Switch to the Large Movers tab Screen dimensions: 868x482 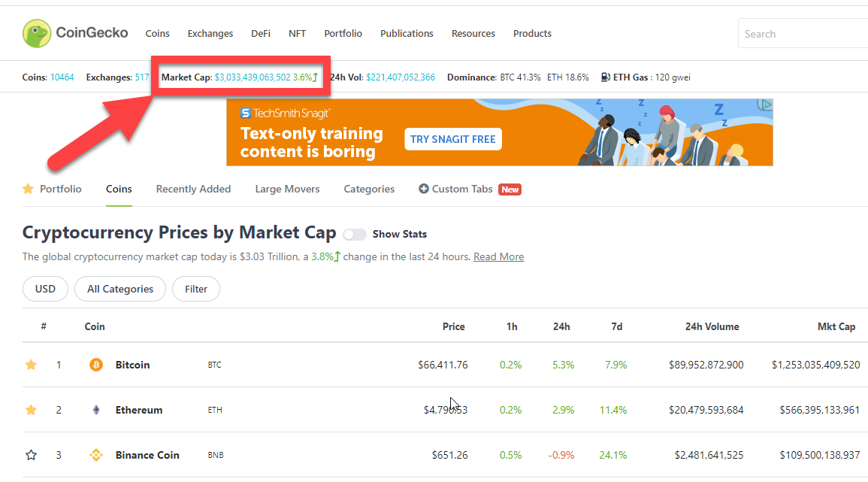point(287,189)
